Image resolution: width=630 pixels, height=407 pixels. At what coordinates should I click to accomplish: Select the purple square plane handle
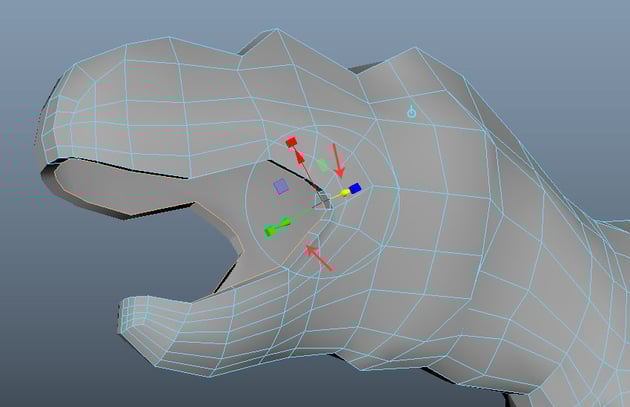281,187
